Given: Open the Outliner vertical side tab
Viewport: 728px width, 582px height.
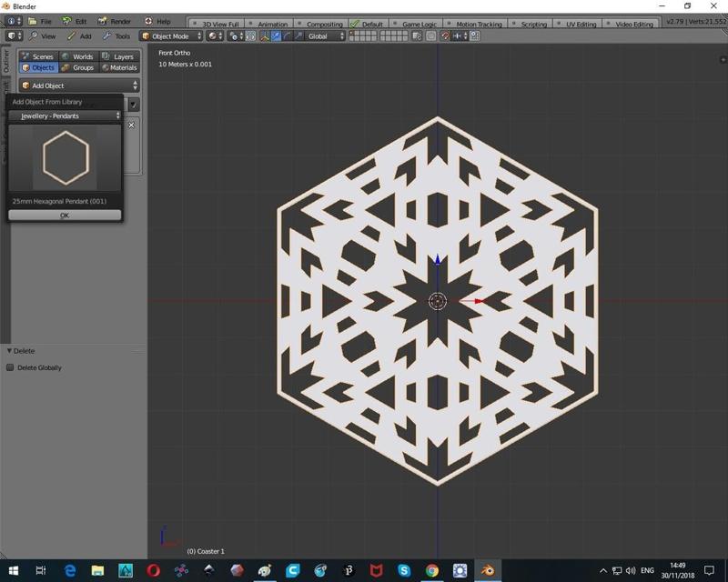Looking at the screenshot, I should point(5,61).
